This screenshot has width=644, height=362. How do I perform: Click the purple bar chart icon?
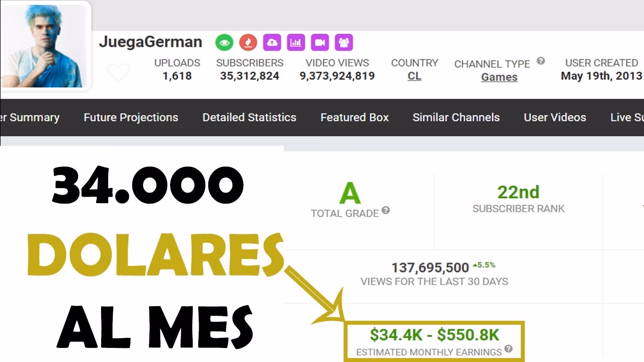(296, 43)
